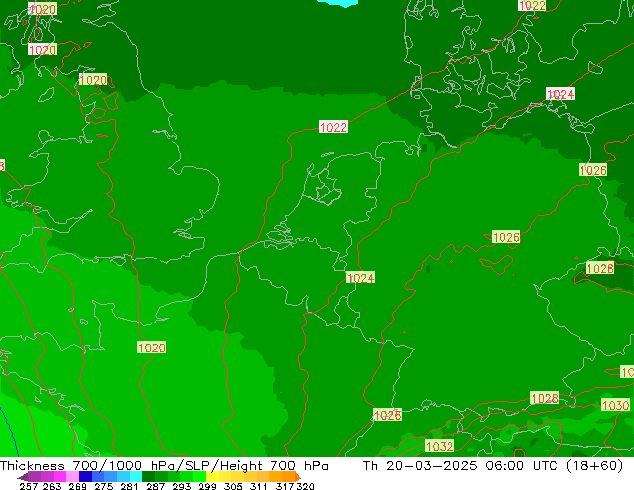Pick the dark blue legend color swatch
Screen dimensions: 634x490
point(85,477)
